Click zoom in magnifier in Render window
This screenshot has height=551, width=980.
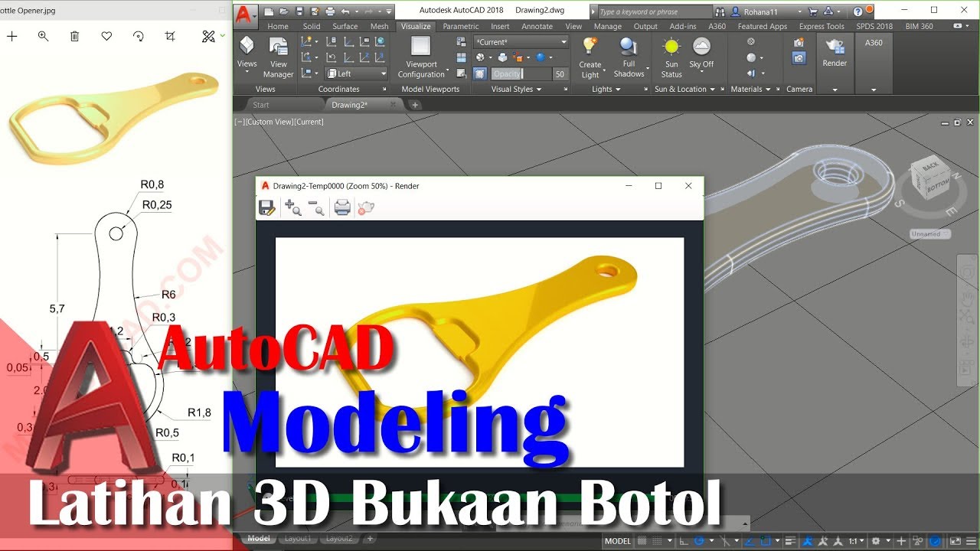[292, 207]
